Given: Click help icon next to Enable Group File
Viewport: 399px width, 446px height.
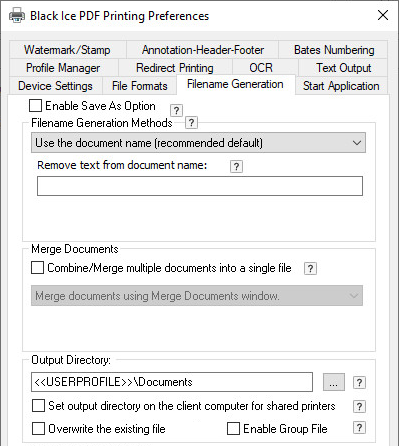Looking at the screenshot, I should click(x=359, y=428).
